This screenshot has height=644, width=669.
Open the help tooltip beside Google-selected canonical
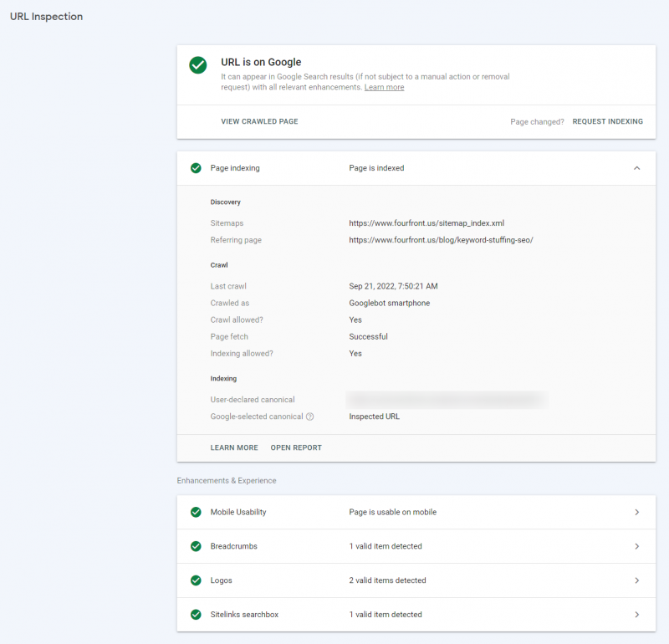tap(309, 416)
